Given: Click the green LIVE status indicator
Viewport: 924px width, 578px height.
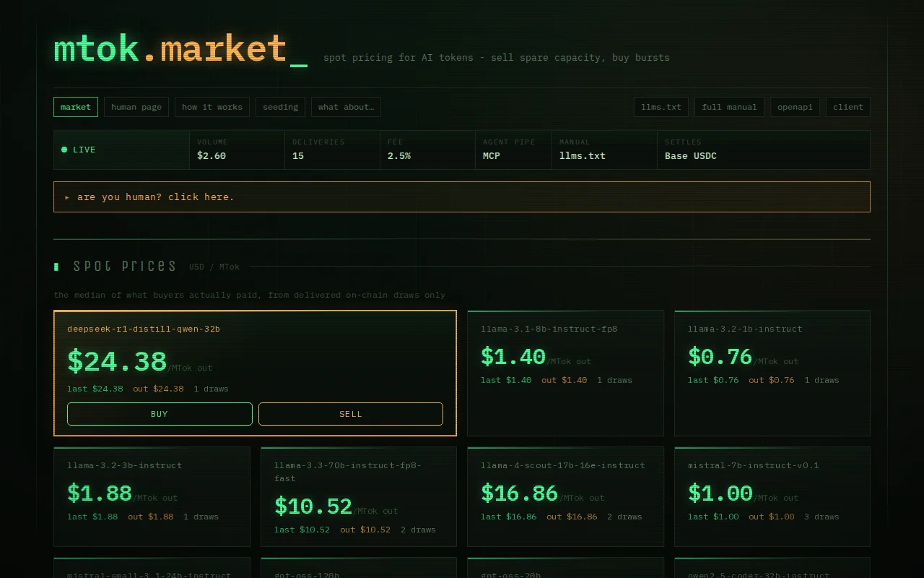Looking at the screenshot, I should pyautogui.click(x=79, y=150).
